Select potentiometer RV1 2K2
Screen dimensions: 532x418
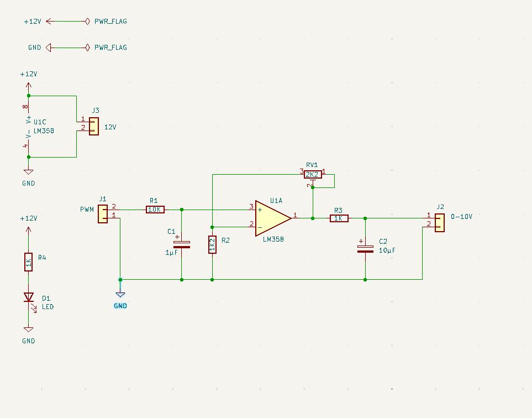point(313,175)
